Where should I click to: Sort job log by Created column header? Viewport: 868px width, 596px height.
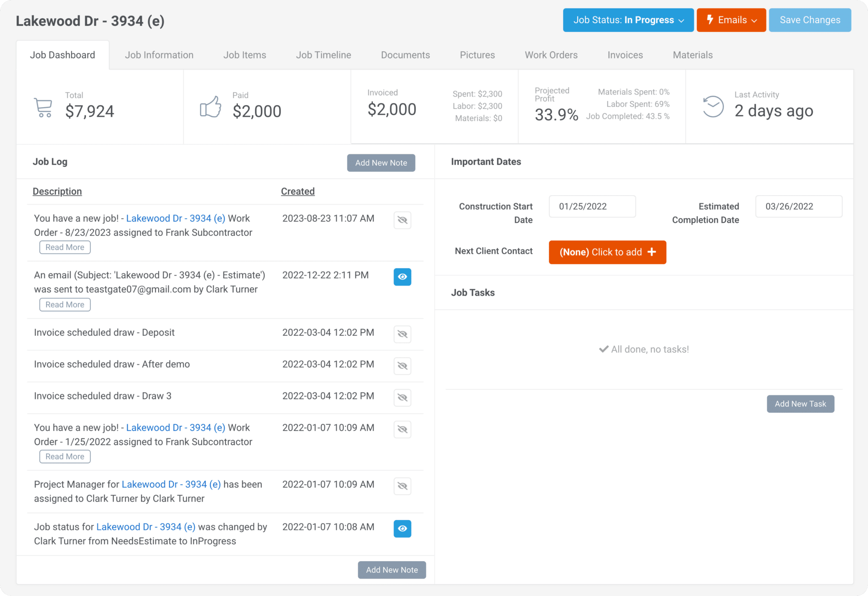pos(298,191)
